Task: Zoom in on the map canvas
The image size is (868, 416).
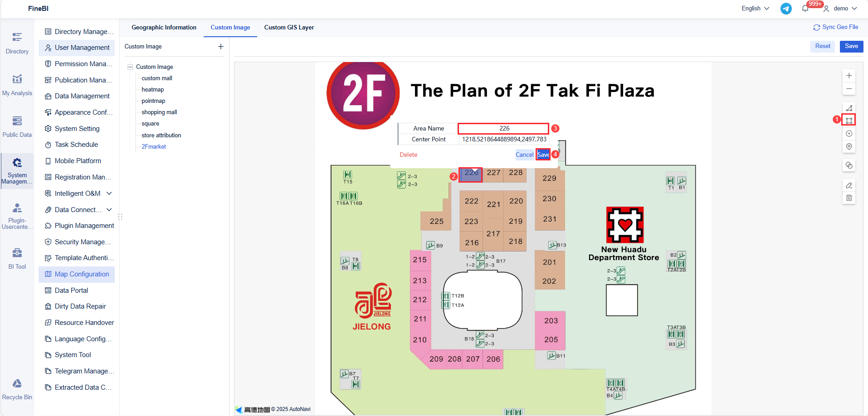Action: click(849, 76)
